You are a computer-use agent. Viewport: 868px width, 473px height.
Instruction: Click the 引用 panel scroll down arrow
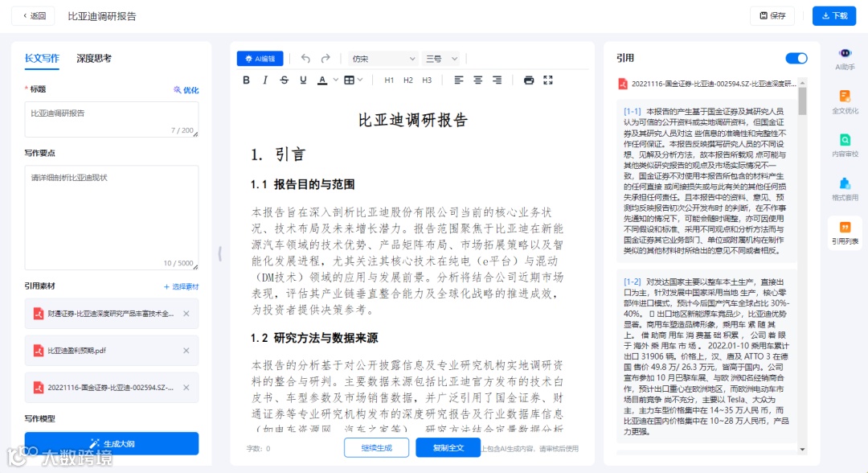coord(802,449)
